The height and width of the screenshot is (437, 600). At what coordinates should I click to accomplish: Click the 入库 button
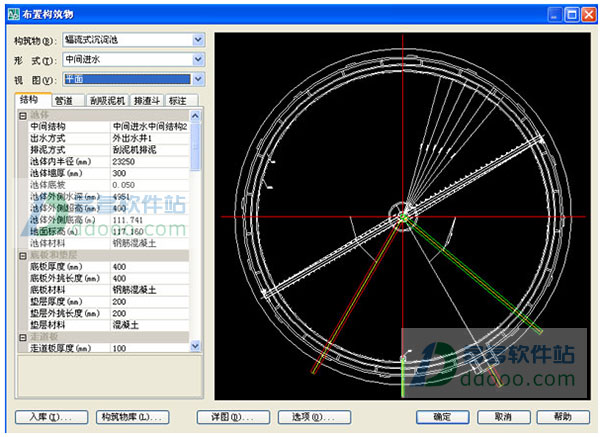(52, 417)
